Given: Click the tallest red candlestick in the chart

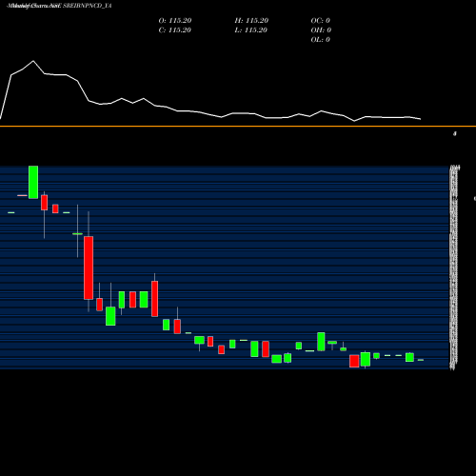Looking at the screenshot, I should coord(89,268).
